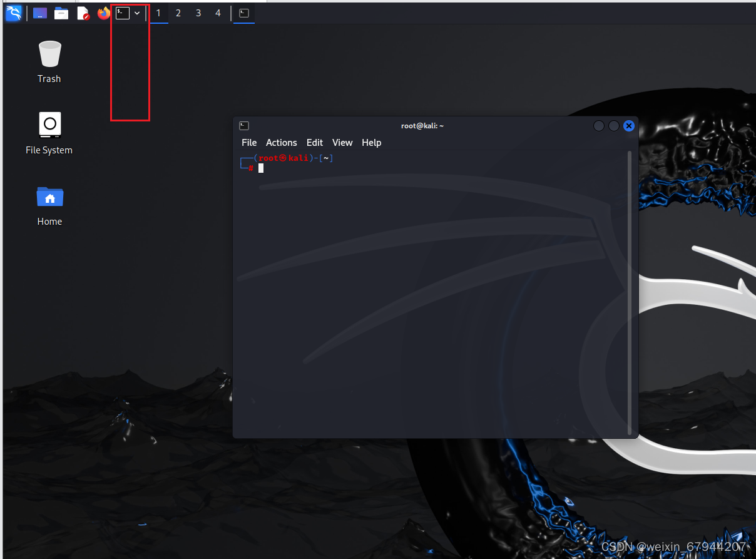Open the terminal File menu
Screen dimensions: 756x559
click(x=249, y=143)
